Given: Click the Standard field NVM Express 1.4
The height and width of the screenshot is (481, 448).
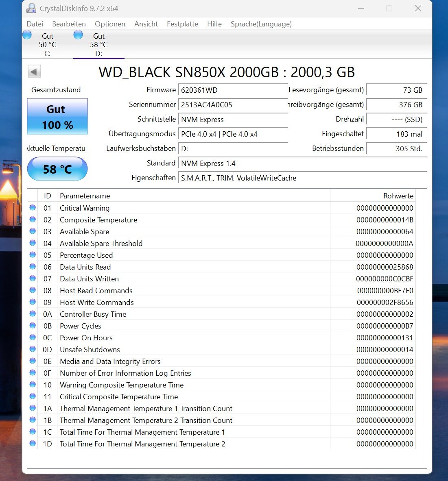Looking at the screenshot, I should 302,163.
